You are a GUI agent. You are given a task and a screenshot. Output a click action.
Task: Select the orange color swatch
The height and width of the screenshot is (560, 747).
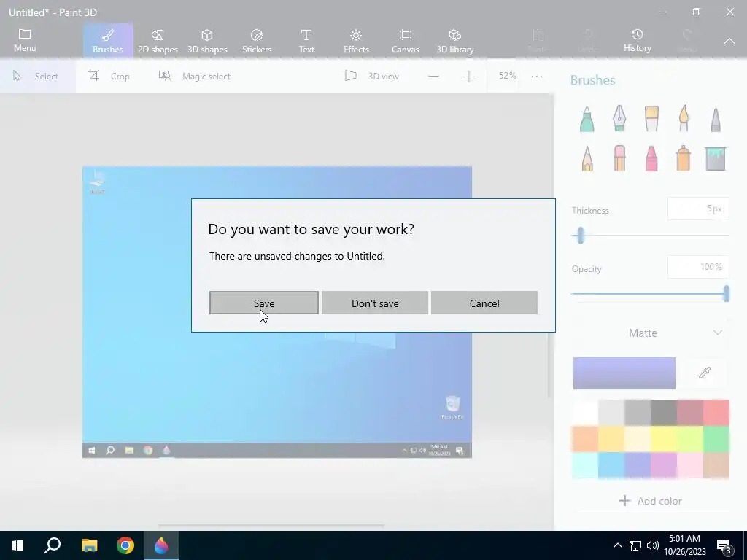click(x=585, y=438)
